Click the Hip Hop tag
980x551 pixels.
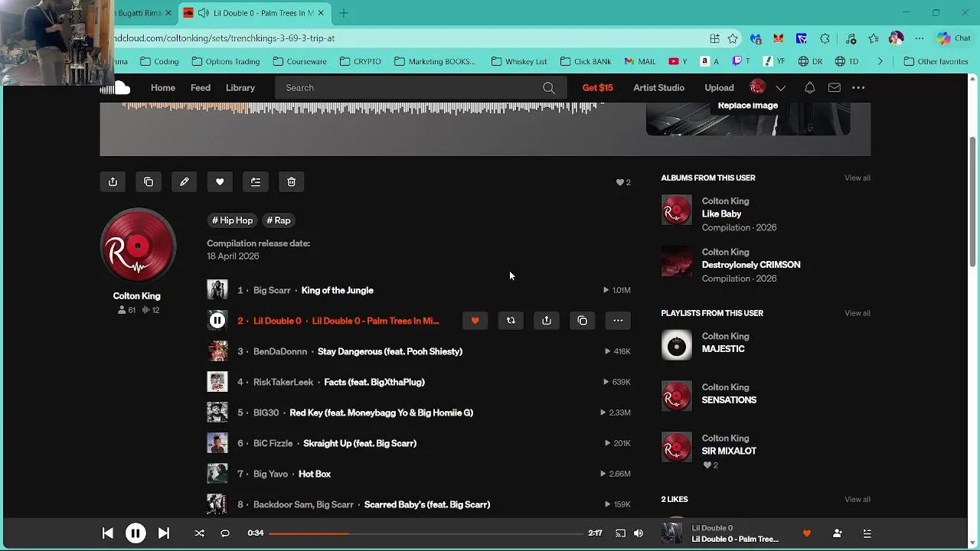tap(232, 220)
